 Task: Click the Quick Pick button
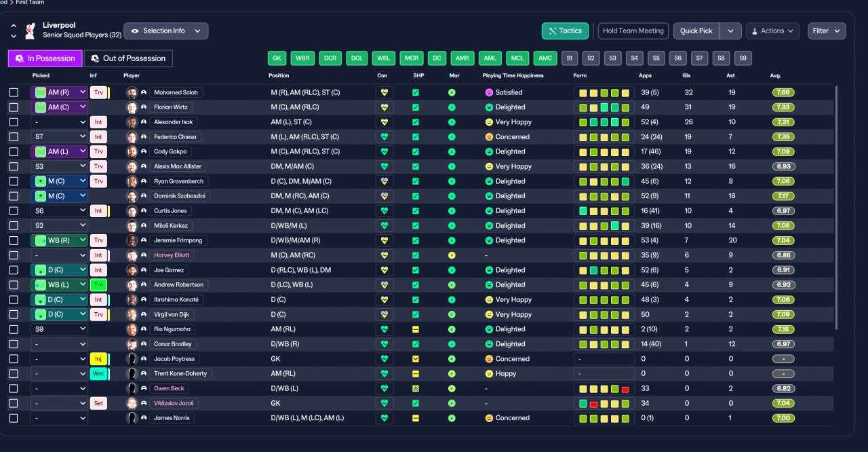(696, 31)
